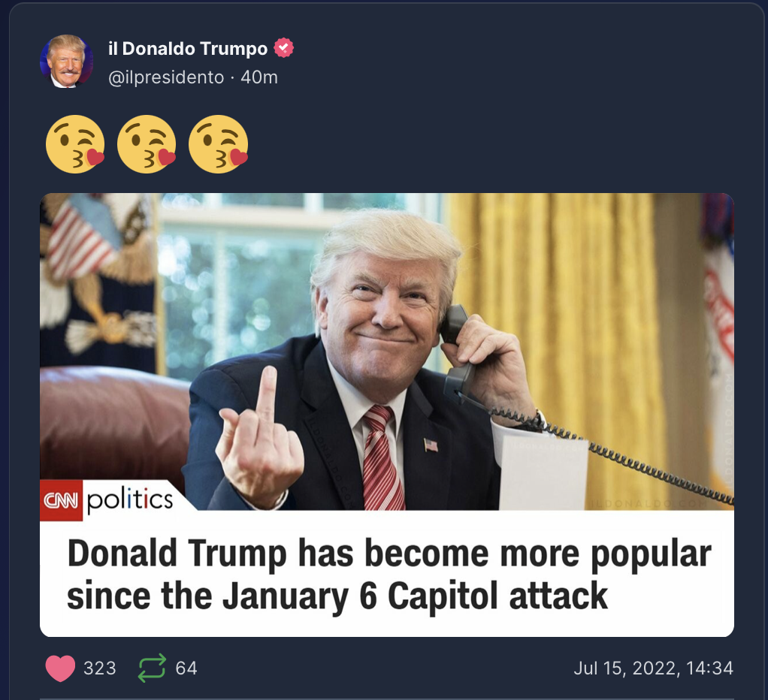The height and width of the screenshot is (700, 768).
Task: Click the red CNN logo
Action: [x=61, y=500]
